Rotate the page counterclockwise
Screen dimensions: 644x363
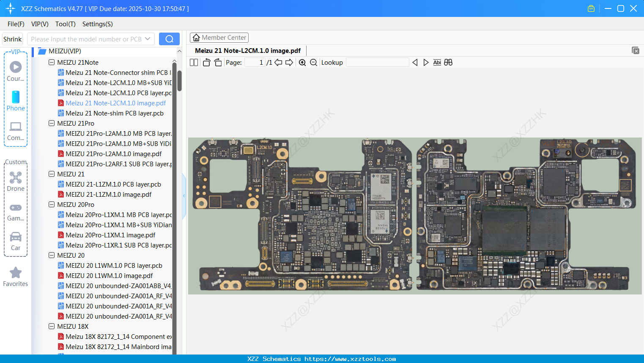[206, 63]
